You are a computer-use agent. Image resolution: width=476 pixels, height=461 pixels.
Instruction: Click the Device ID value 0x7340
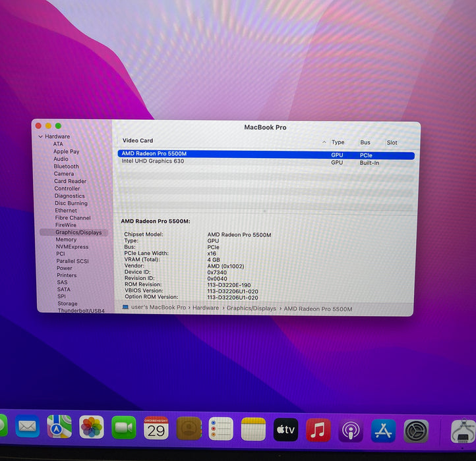(x=217, y=273)
